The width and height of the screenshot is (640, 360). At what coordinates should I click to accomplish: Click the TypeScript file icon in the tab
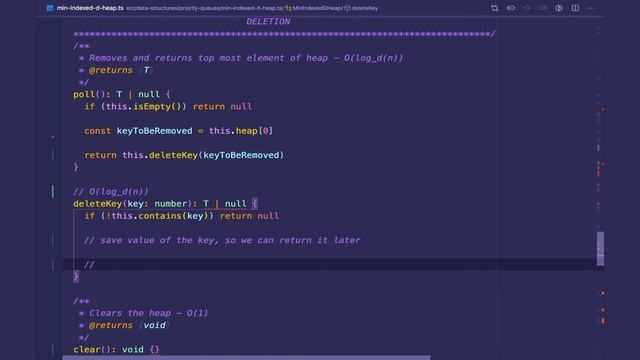pyautogui.click(x=50, y=8)
